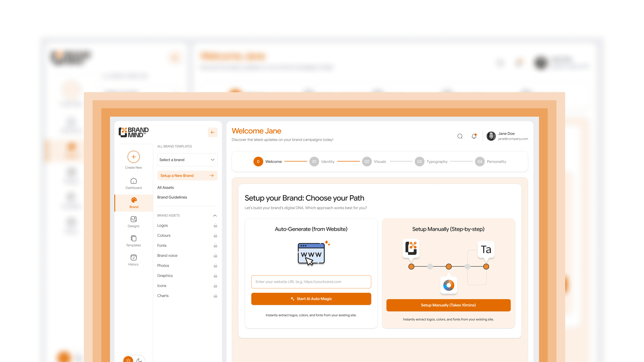The width and height of the screenshot is (644, 362).
Task: Click the first orange timeline node
Action: click(x=411, y=267)
